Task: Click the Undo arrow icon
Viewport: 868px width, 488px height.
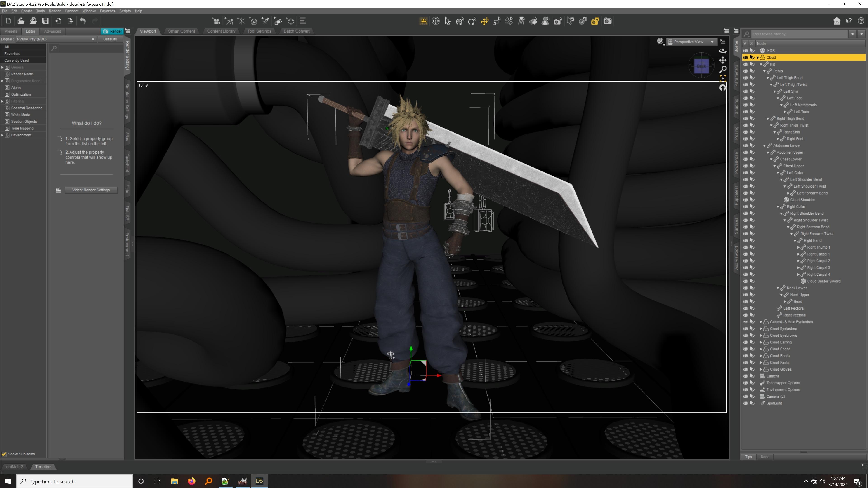Action: point(83,21)
